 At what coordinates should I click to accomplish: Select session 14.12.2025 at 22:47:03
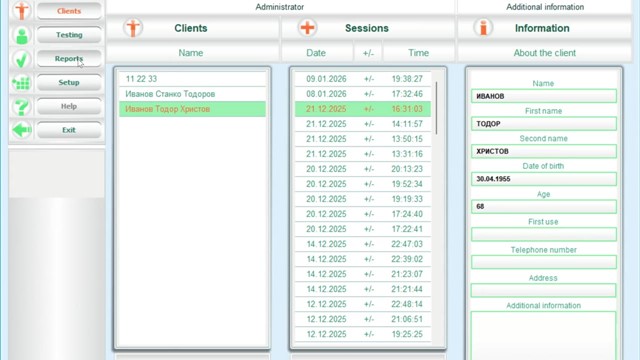coord(363,244)
